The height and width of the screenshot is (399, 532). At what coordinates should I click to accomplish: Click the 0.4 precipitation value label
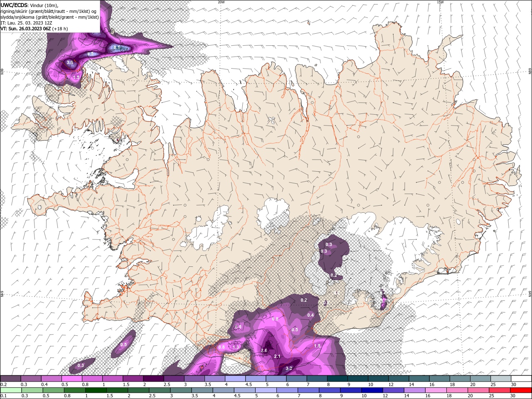click(310, 315)
